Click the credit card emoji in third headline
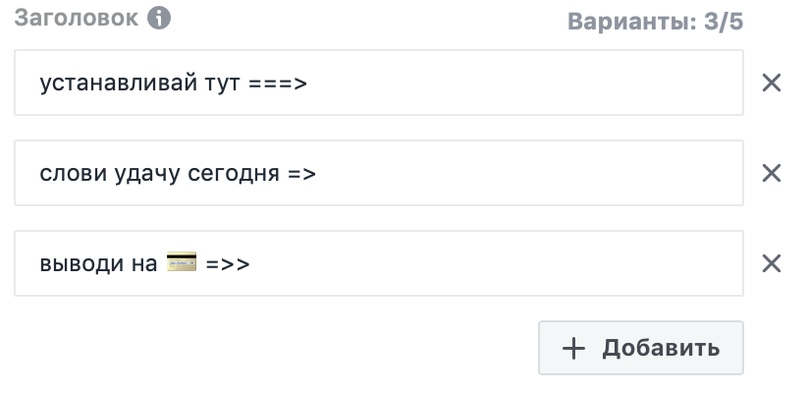 182,261
